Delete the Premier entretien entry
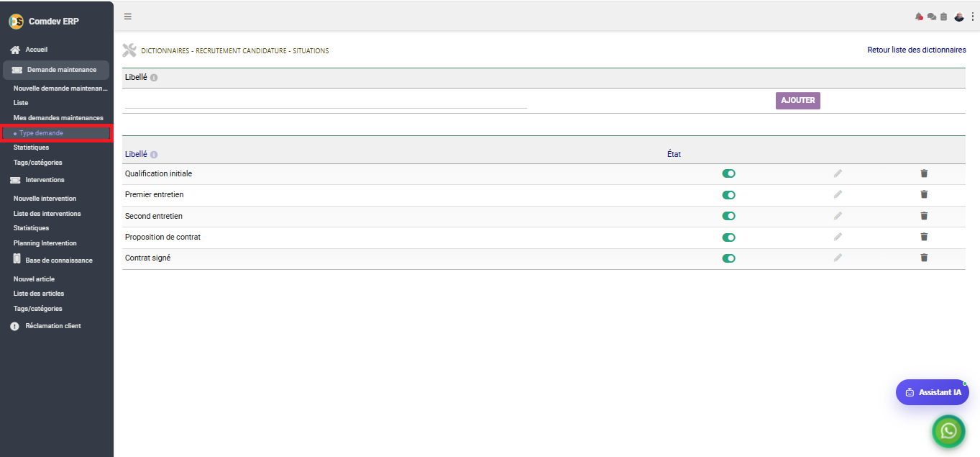The height and width of the screenshot is (457, 980). point(924,194)
